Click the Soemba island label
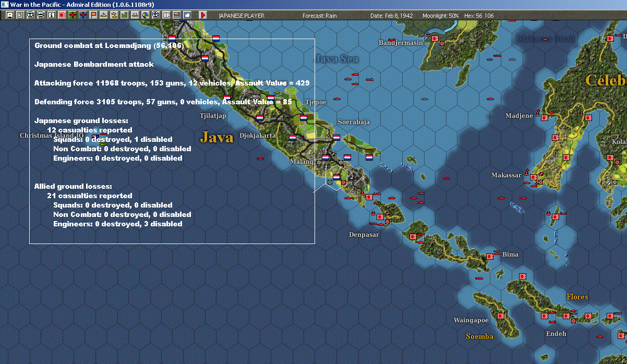This screenshot has width=627, height=364. click(479, 336)
